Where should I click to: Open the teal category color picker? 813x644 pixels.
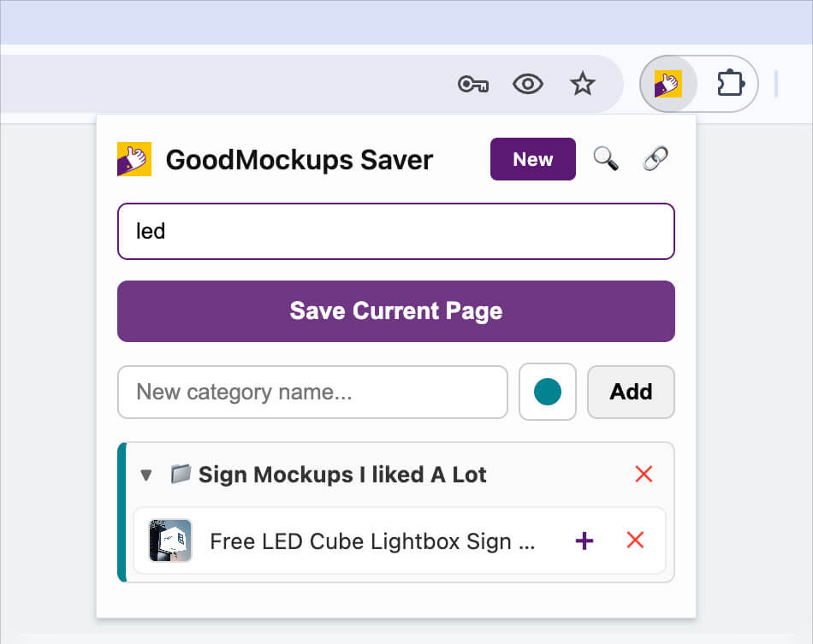[x=548, y=392]
